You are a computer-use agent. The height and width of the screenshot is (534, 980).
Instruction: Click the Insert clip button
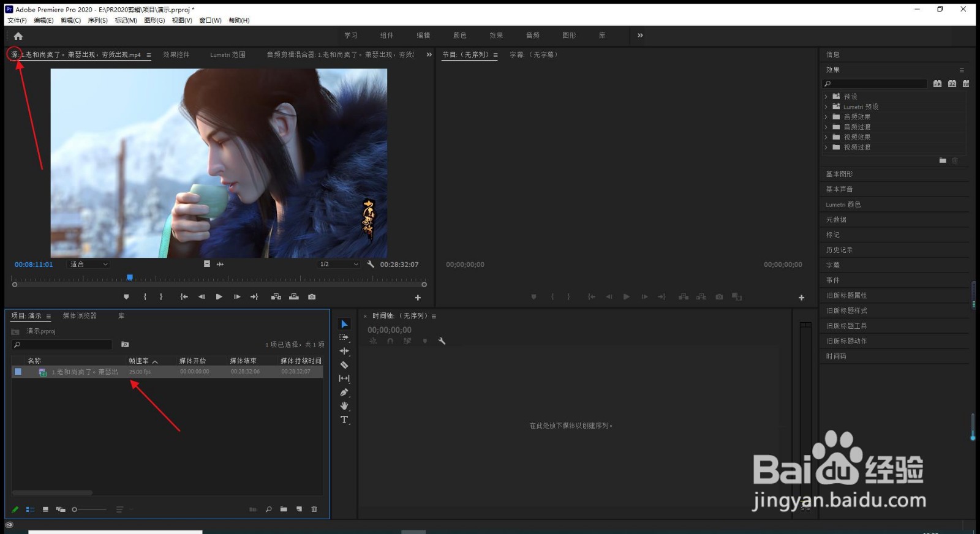276,297
